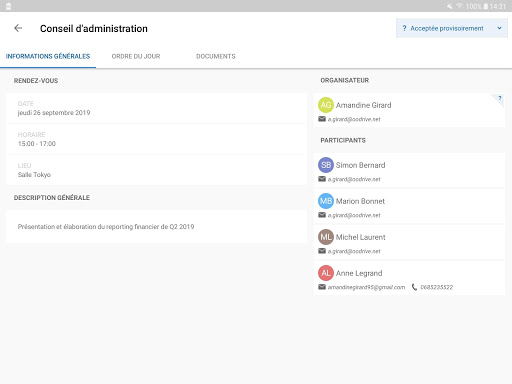
Task: Click Anne Legrand's phone number 0685235522
Action: click(437, 287)
